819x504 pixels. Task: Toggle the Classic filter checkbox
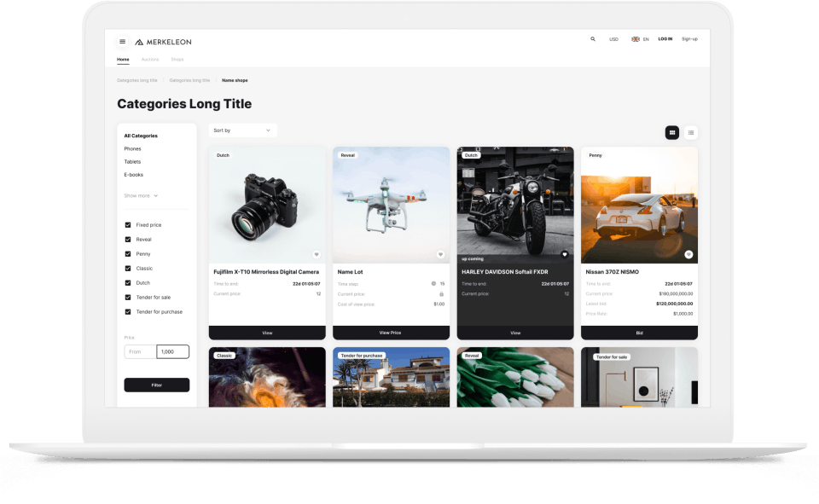tap(128, 269)
